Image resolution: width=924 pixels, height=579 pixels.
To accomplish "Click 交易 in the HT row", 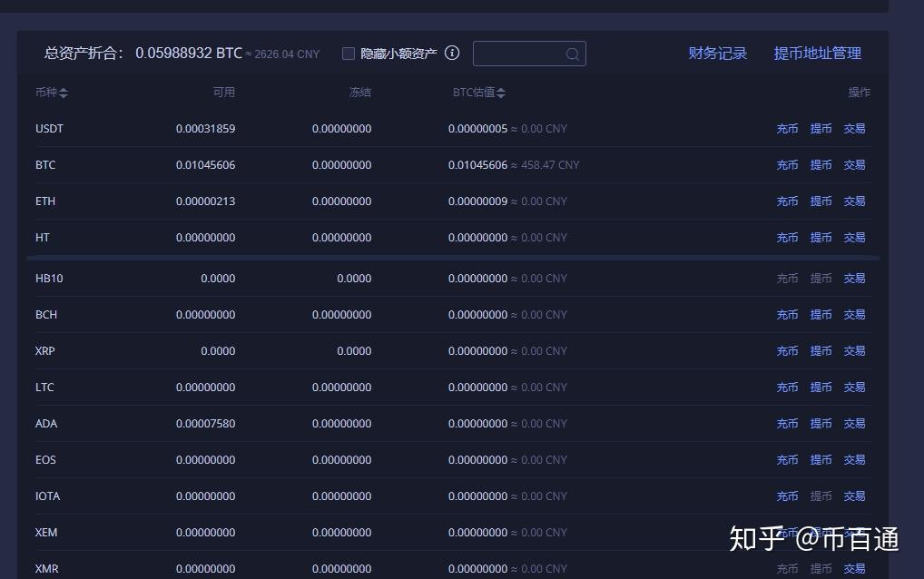I will (x=854, y=238).
